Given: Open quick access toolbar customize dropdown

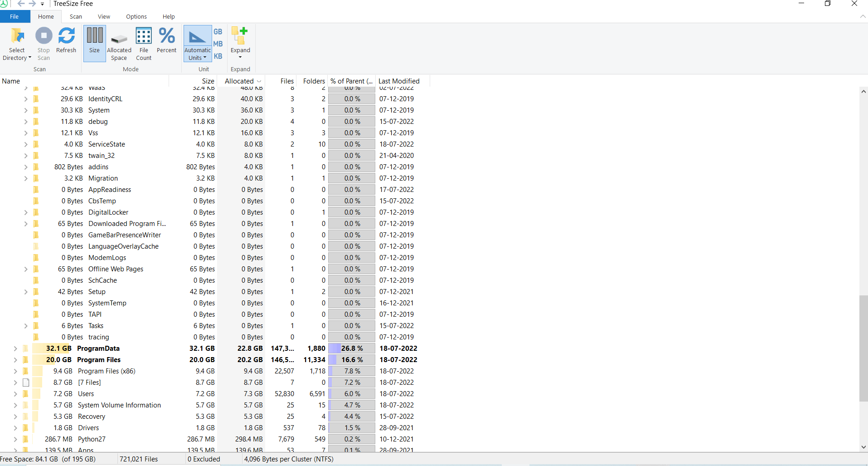Looking at the screenshot, I should 42,4.
